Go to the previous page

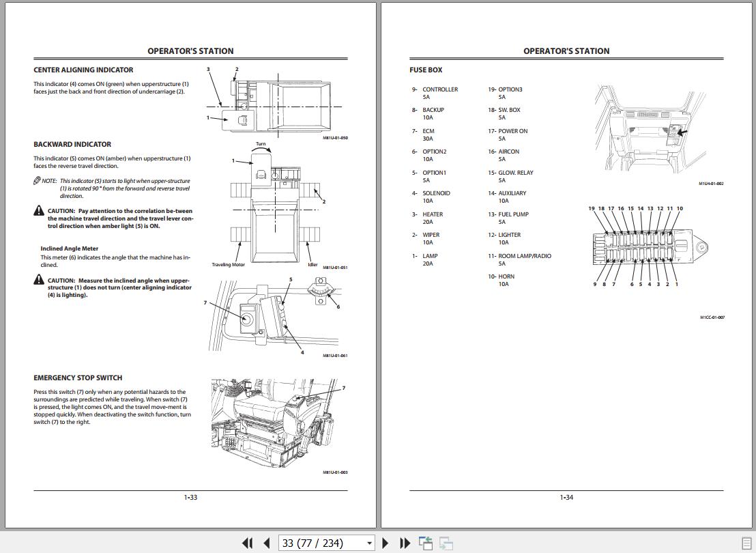pos(267,543)
